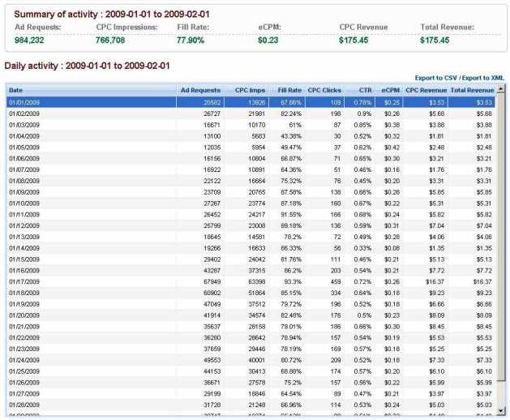Click the CPC Imps column header

(251, 90)
